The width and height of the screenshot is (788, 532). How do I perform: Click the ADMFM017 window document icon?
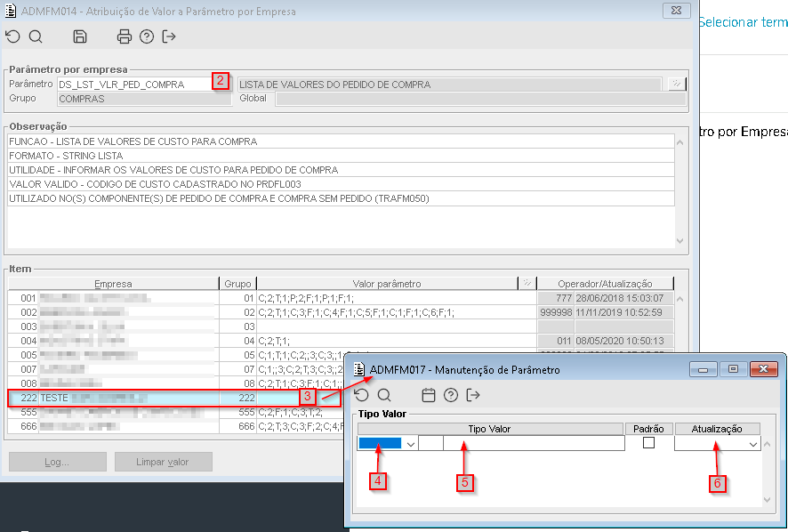358,369
